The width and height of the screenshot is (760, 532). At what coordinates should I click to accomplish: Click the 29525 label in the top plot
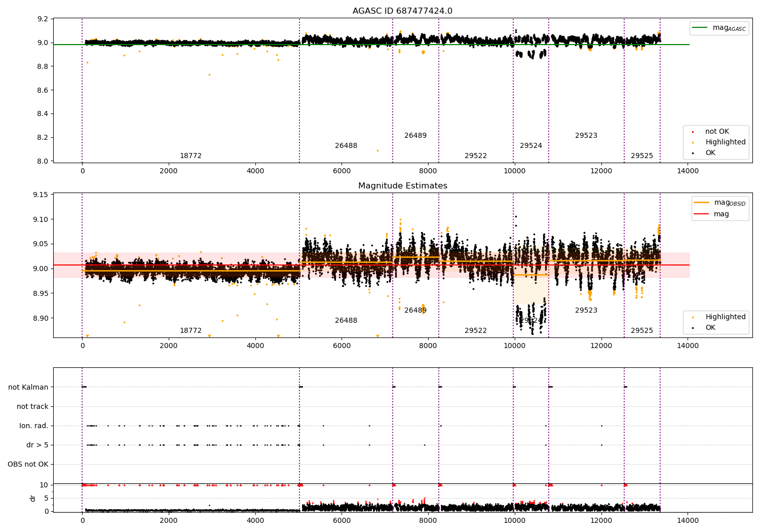[642, 156]
